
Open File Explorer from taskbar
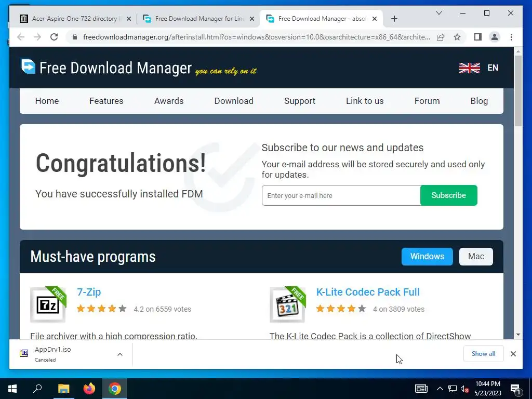click(x=63, y=389)
